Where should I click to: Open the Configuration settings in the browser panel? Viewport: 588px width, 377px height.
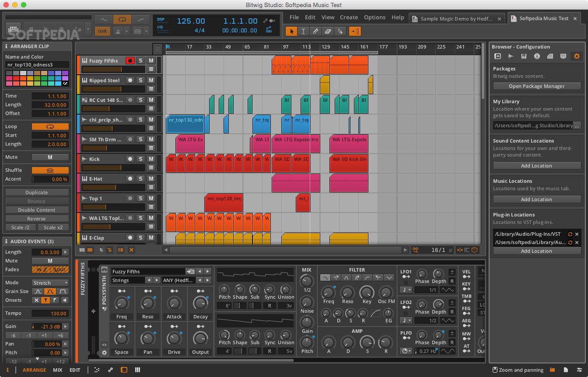pyautogui.click(x=577, y=56)
